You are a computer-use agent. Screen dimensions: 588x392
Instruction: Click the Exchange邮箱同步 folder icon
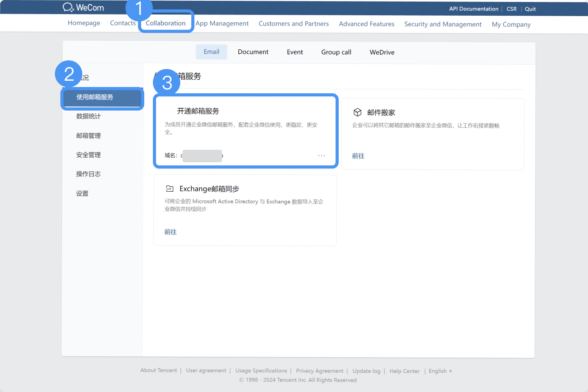click(170, 189)
